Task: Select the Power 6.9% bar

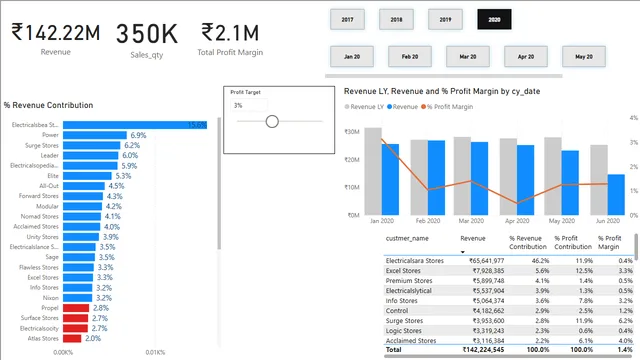Action: point(95,135)
